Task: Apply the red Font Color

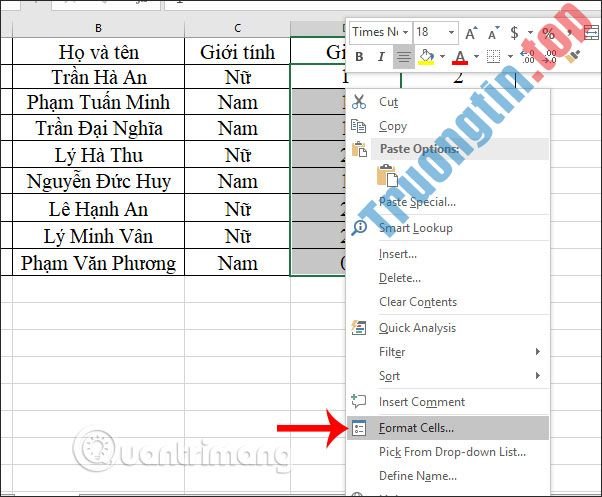Action: (460, 57)
